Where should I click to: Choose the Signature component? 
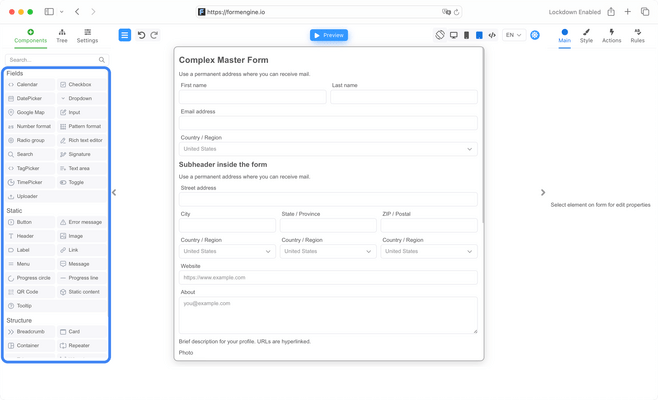82,154
